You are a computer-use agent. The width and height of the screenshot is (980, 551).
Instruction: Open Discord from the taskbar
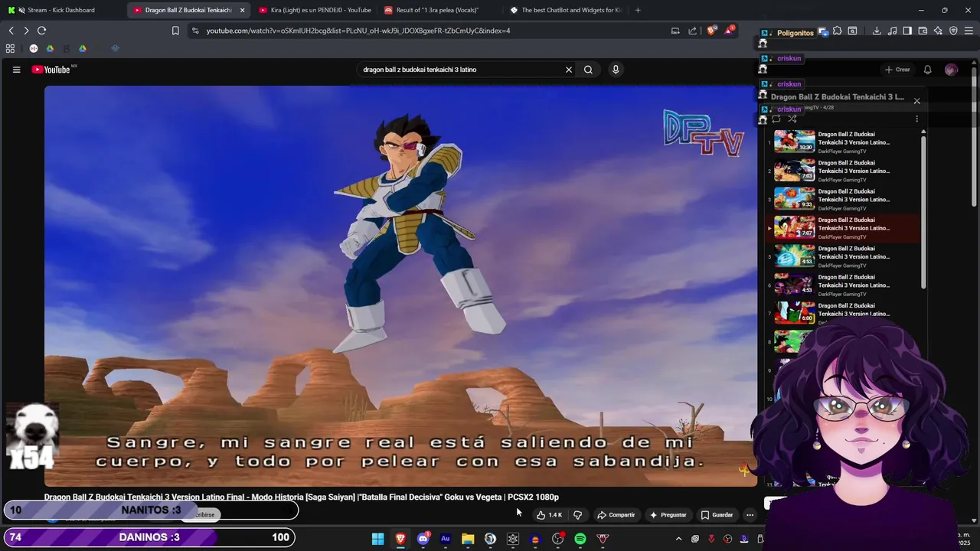[x=423, y=539]
